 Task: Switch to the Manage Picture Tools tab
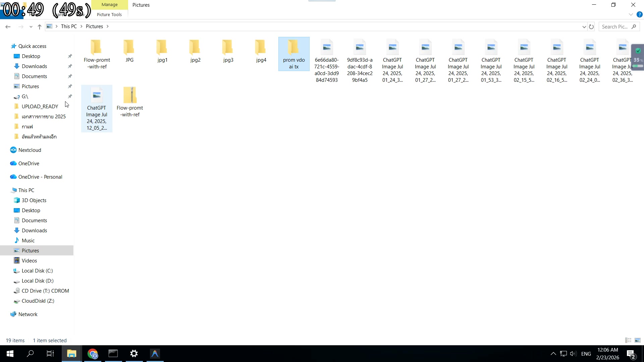click(109, 5)
